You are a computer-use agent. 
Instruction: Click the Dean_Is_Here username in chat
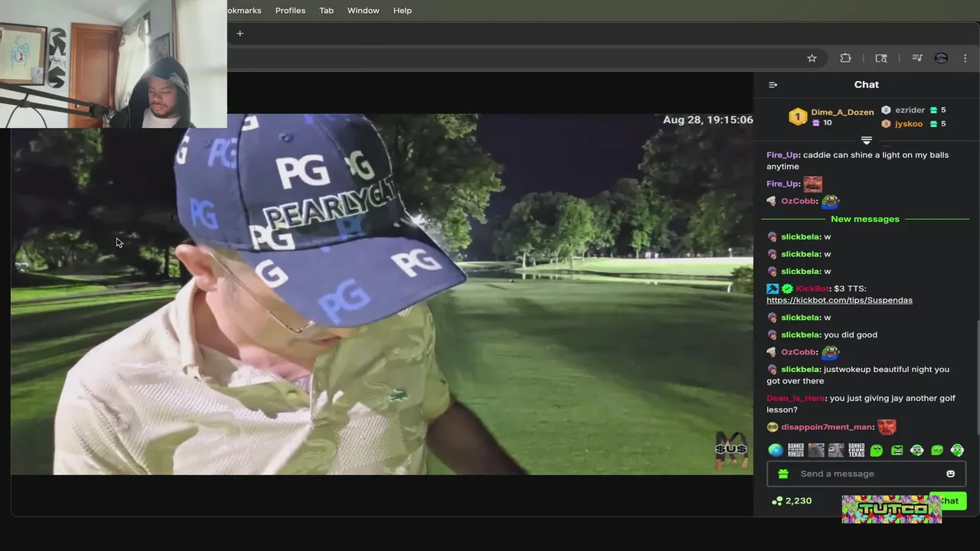click(x=795, y=398)
